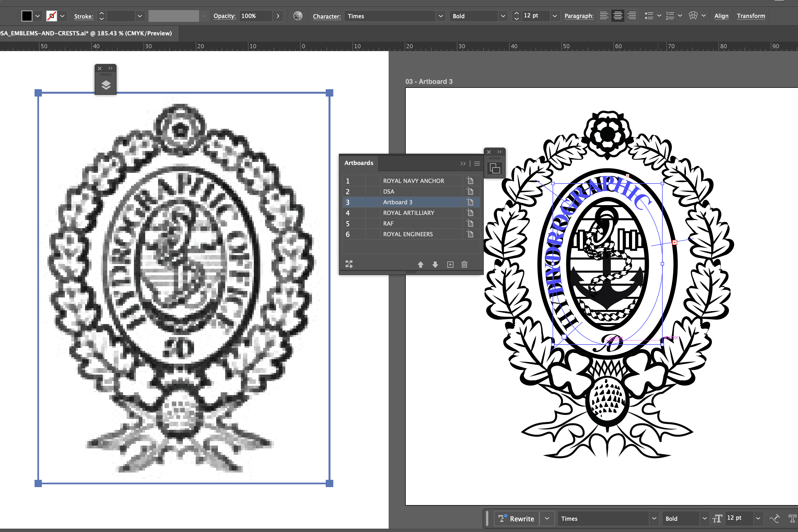Move artboard down with arrow icon
Screen dimensions: 798x532
[x=435, y=265]
